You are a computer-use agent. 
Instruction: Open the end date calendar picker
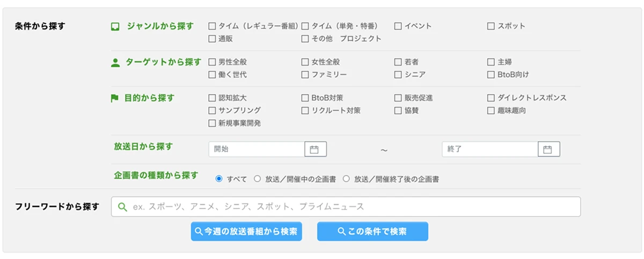[548, 149]
